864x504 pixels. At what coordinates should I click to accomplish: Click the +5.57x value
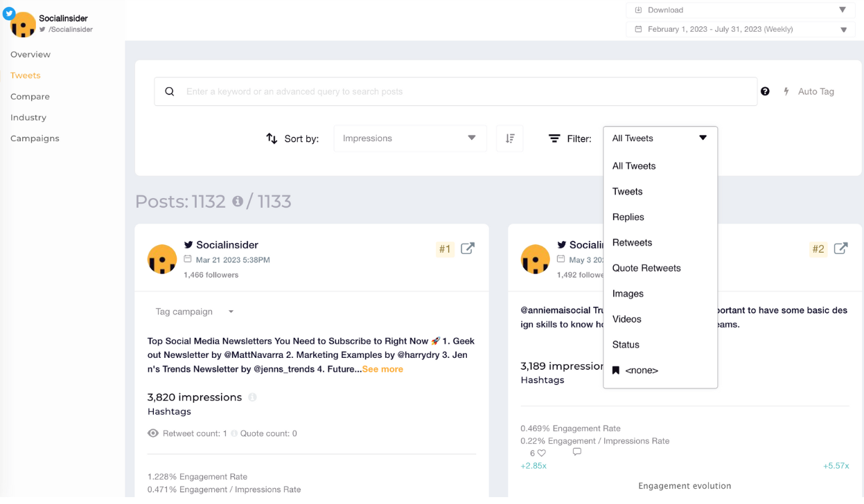(x=836, y=466)
